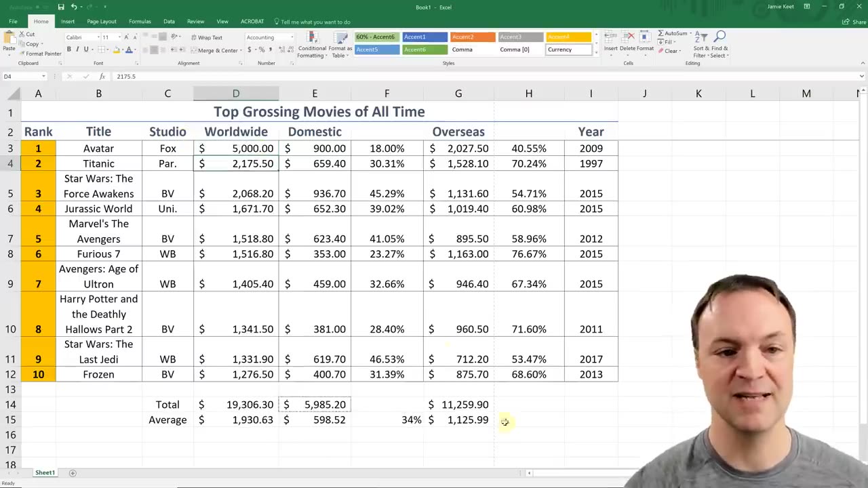Viewport: 868px width, 488px height.
Task: Toggle Wrap Text for the cell
Action: click(x=207, y=37)
